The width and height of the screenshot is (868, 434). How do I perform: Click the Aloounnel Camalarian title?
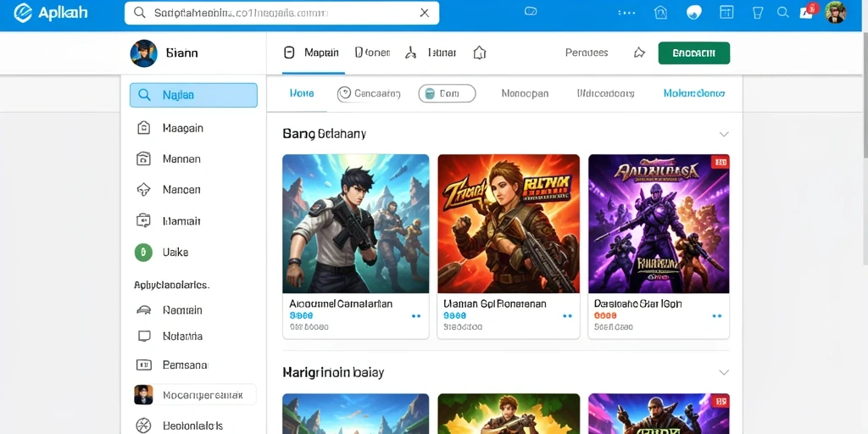click(341, 304)
